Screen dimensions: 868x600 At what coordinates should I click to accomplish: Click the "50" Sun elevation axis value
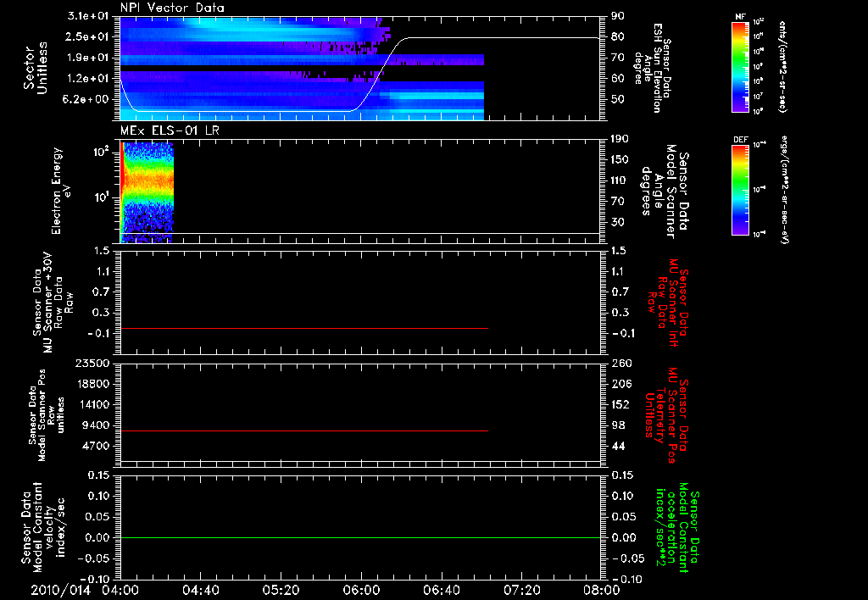pyautogui.click(x=618, y=99)
